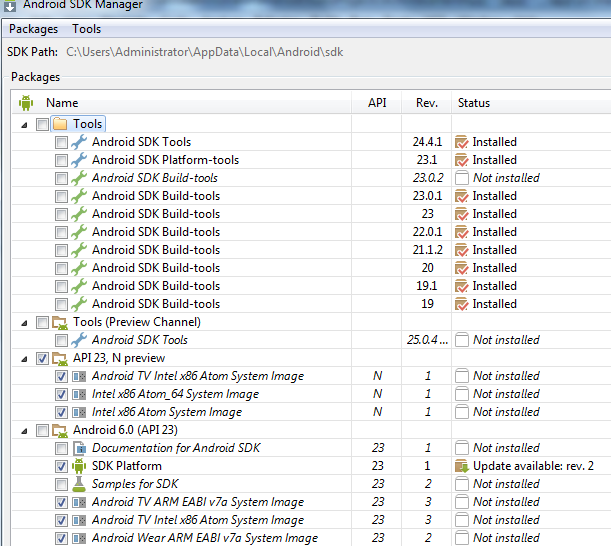Click wrench icon of preview Android SDK Tools
The width and height of the screenshot is (611, 546).
[x=79, y=340]
